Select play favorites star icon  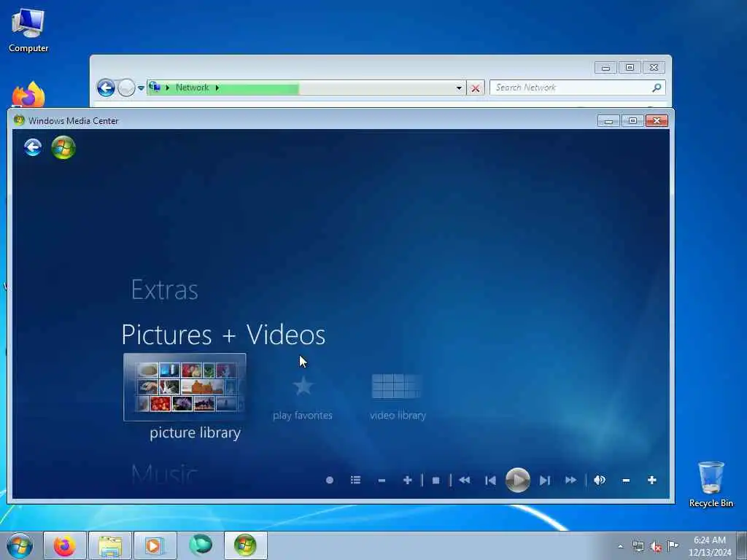tap(303, 386)
